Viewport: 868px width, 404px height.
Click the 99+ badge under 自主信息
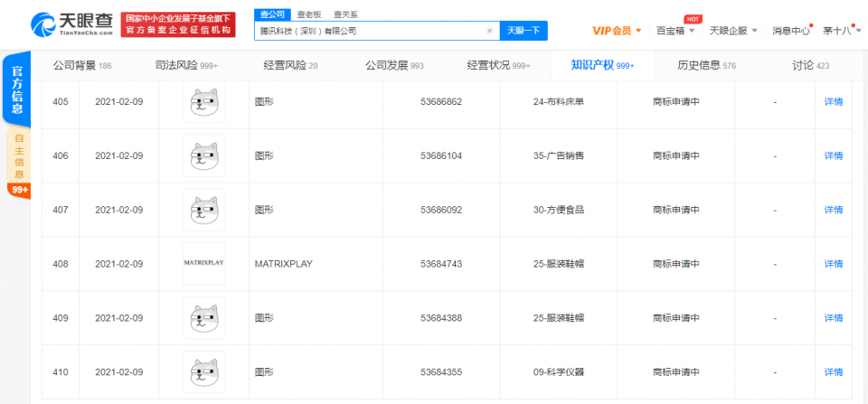pyautogui.click(x=19, y=191)
